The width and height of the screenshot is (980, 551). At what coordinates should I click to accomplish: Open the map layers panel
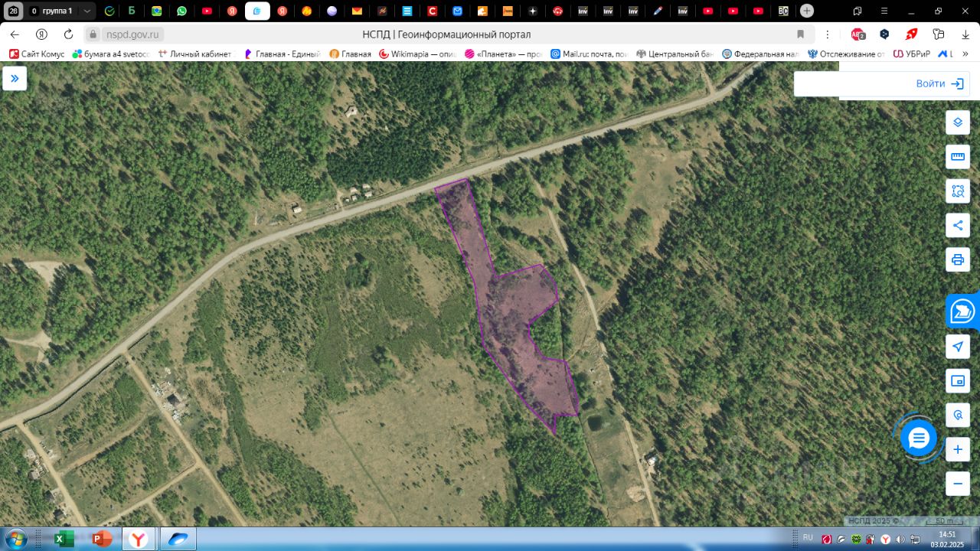point(958,122)
